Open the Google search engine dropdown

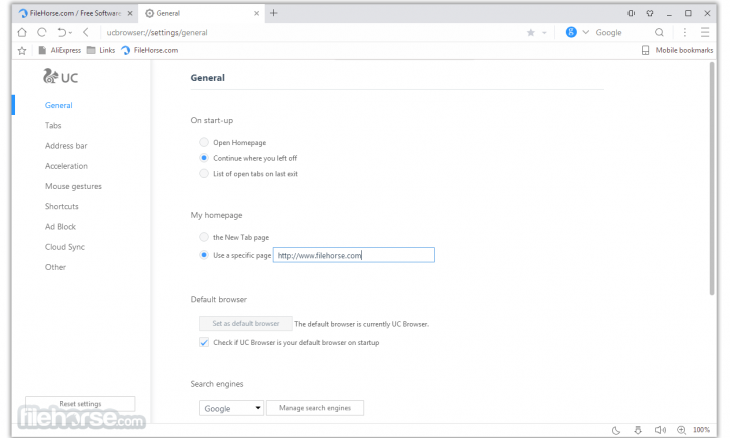tap(231, 408)
